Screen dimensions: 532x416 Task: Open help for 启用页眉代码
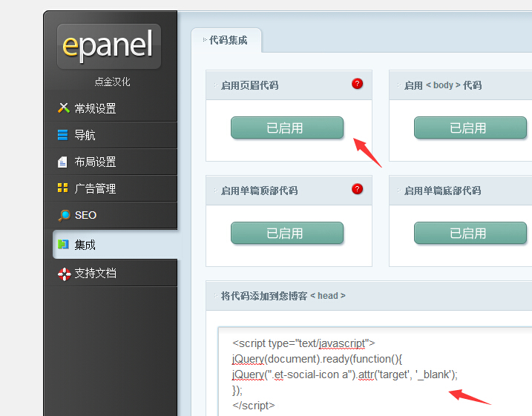coord(358,83)
